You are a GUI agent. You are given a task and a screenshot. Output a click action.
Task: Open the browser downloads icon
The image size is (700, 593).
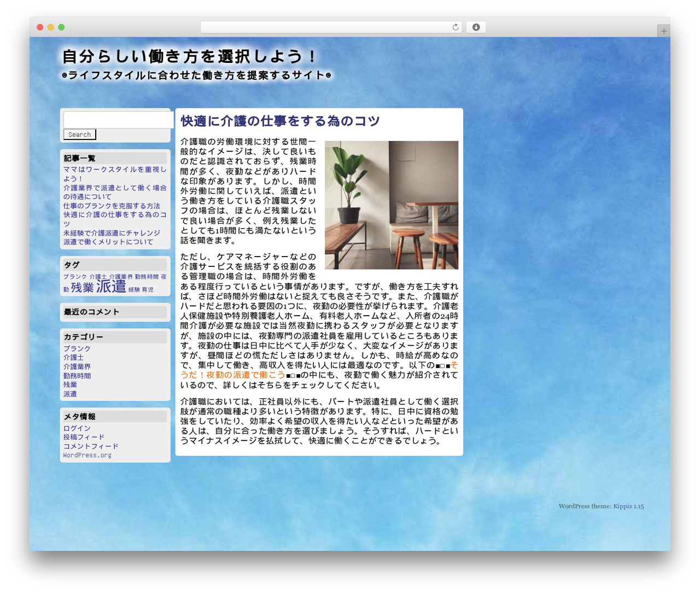click(476, 27)
